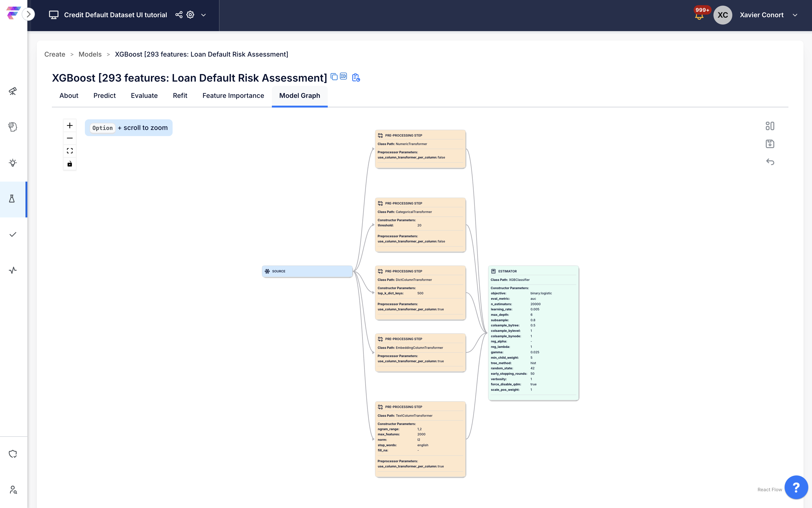Click the fit view icon

click(x=70, y=151)
